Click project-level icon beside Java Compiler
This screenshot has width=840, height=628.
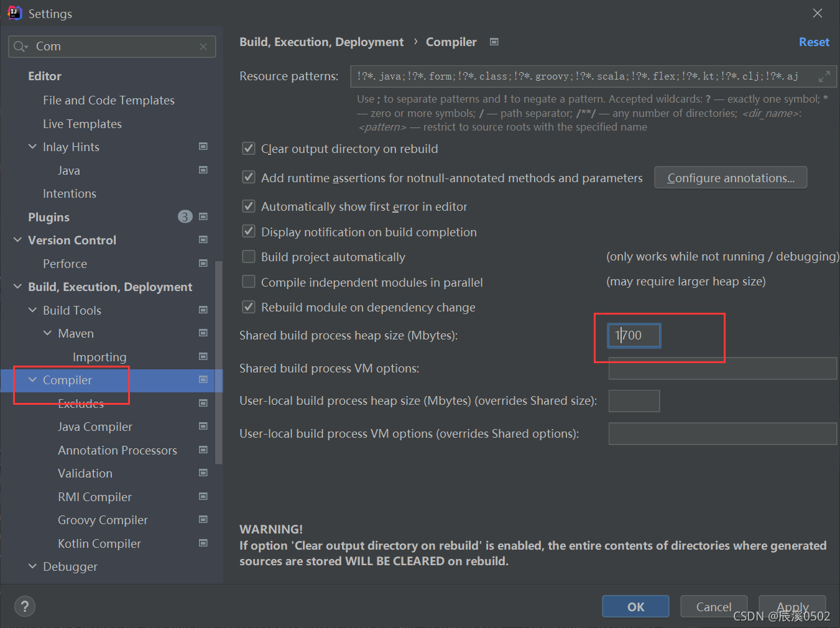pyautogui.click(x=203, y=426)
